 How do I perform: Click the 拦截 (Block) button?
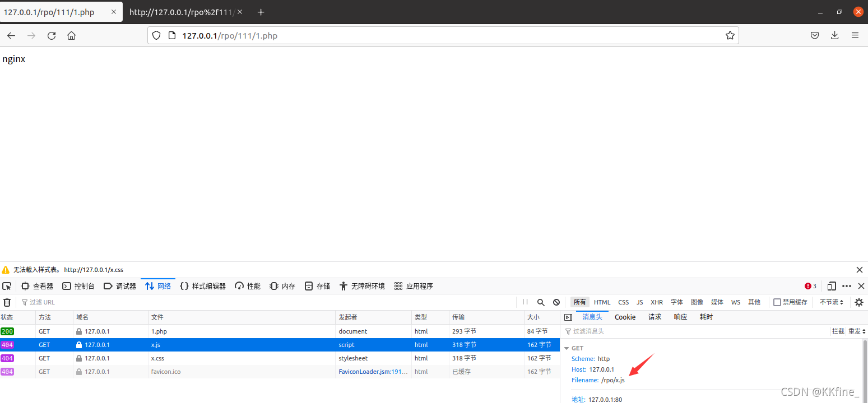(838, 331)
